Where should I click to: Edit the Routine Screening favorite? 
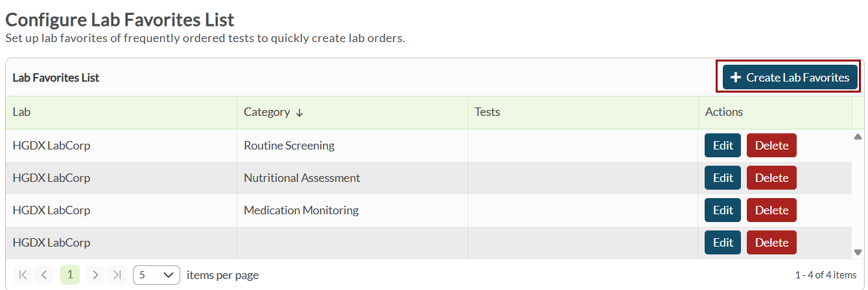pyautogui.click(x=723, y=146)
